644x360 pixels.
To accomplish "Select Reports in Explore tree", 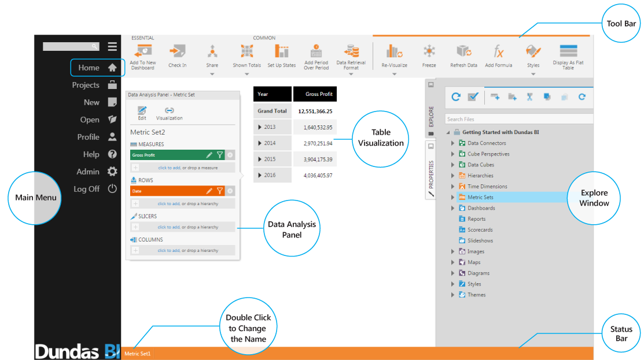I will 476,219.
